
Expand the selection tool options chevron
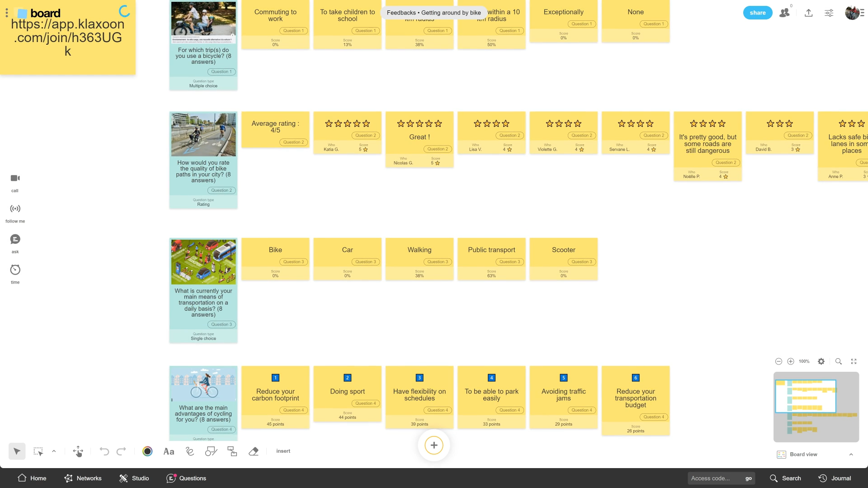[x=54, y=451]
